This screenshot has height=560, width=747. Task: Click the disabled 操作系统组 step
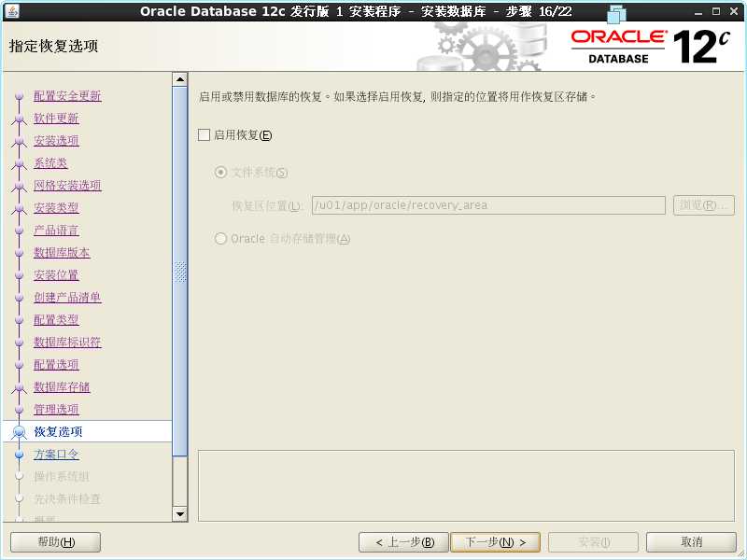tap(62, 476)
